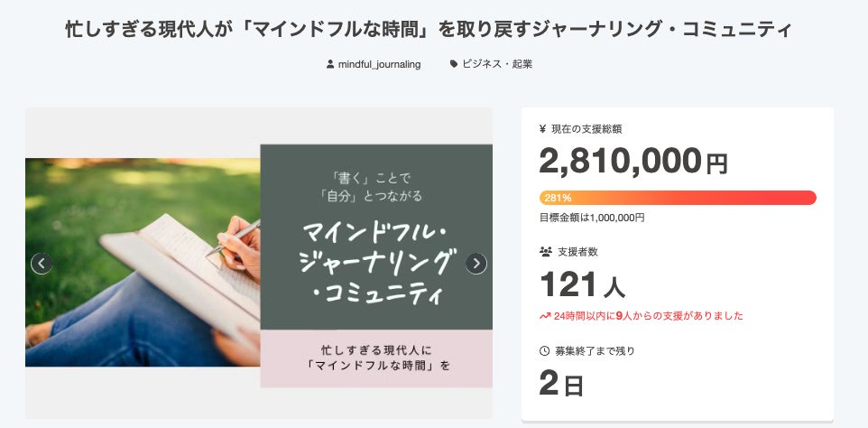
Task: Open the mindful_journaling profile link
Action: click(379, 64)
